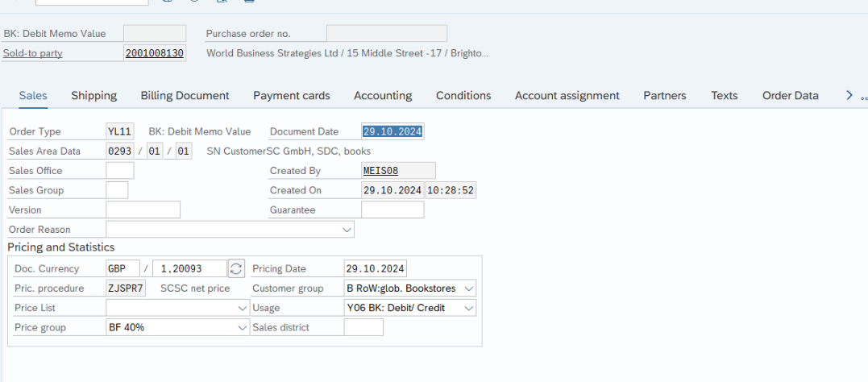Focus the Version input field
868x382 pixels.
click(143, 210)
